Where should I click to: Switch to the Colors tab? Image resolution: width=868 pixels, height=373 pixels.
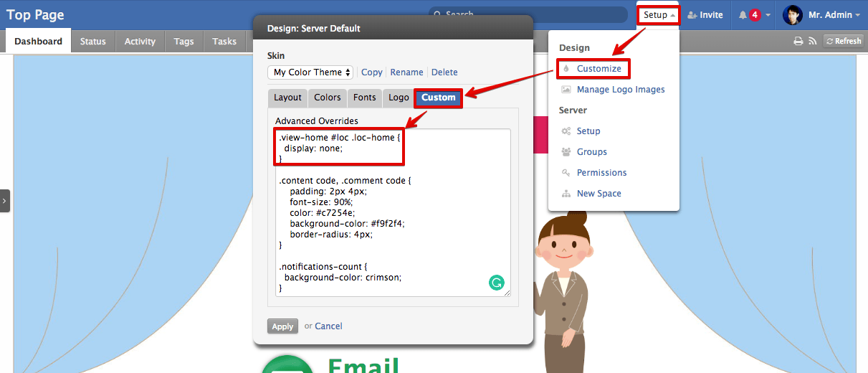tap(328, 98)
